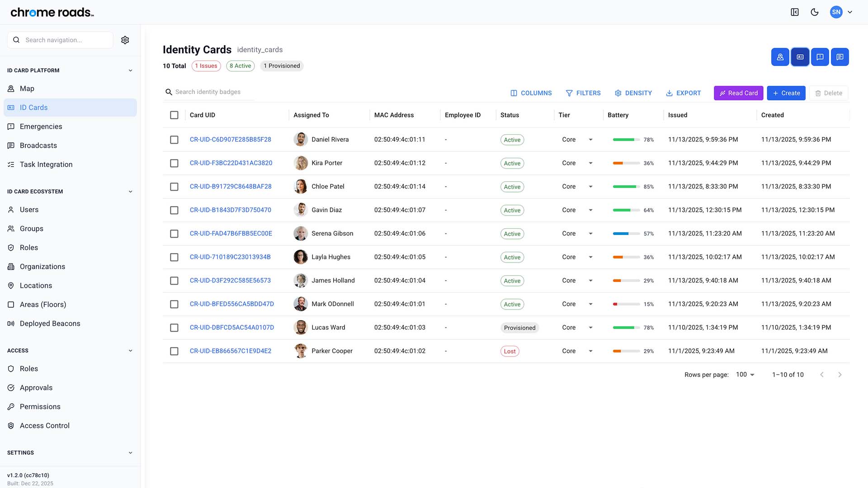Focus the Search identity badges field

tap(212, 92)
